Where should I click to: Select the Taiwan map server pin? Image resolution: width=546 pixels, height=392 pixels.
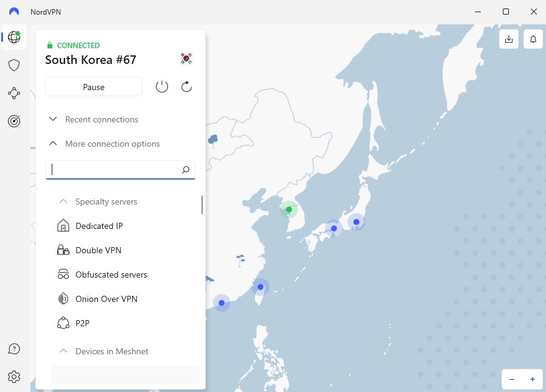pyautogui.click(x=260, y=287)
